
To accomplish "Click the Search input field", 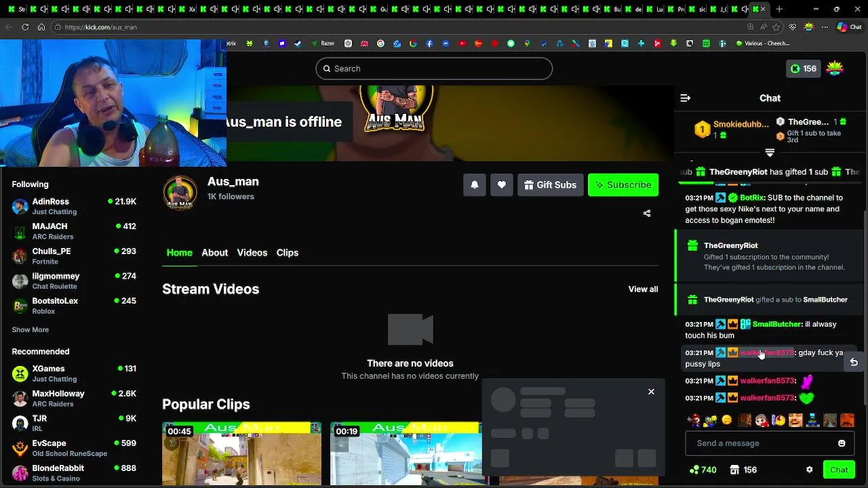I will (434, 68).
